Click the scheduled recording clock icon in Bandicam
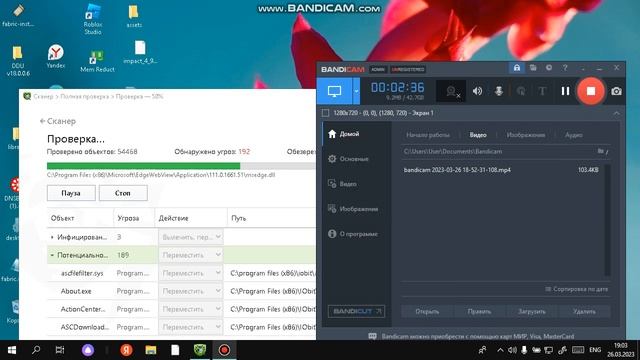The width and height of the screenshot is (640, 360). click(549, 68)
